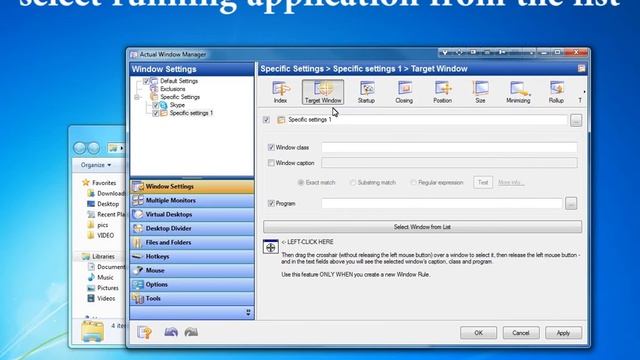Select the Desktop item in Explorer
Screen dimensions: 640x360
108,204
